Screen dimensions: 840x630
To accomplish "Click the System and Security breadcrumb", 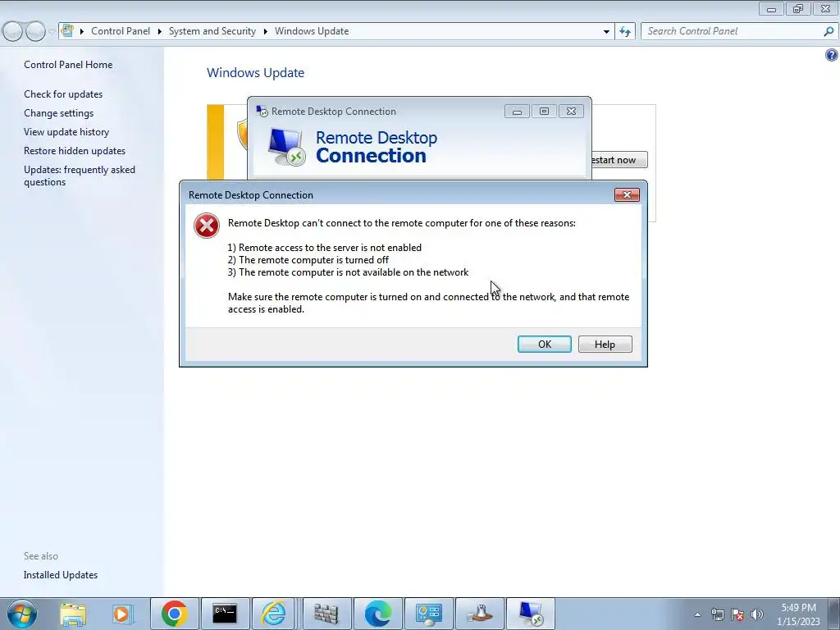I will 212,31.
